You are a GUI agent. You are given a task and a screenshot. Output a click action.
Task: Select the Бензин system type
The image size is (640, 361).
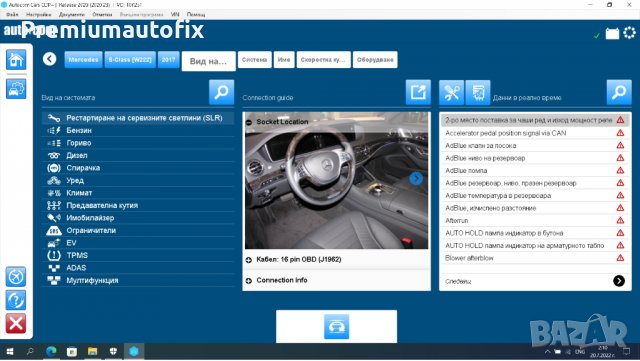pos(138,130)
